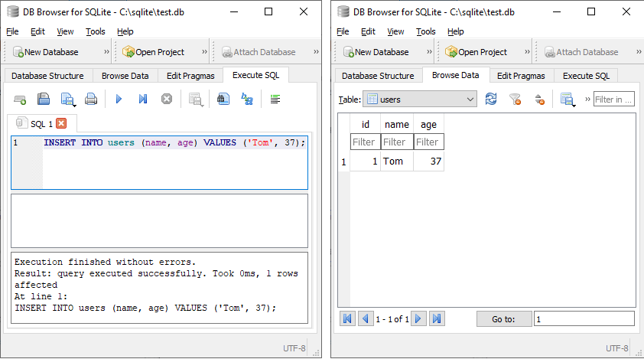Image resolution: width=644 pixels, height=359 pixels.
Task: Open the Table dropdown showing users
Action: tap(420, 99)
